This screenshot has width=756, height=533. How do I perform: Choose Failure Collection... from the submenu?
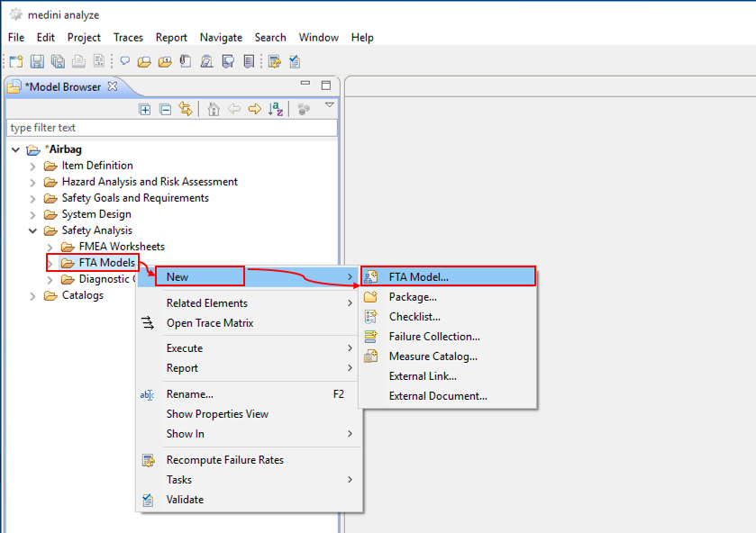pyautogui.click(x=433, y=337)
